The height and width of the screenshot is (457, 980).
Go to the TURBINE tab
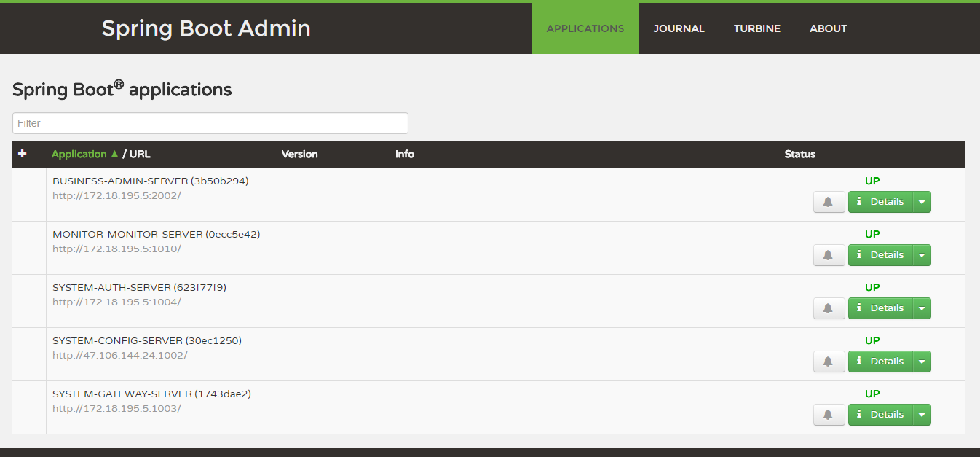(x=757, y=28)
